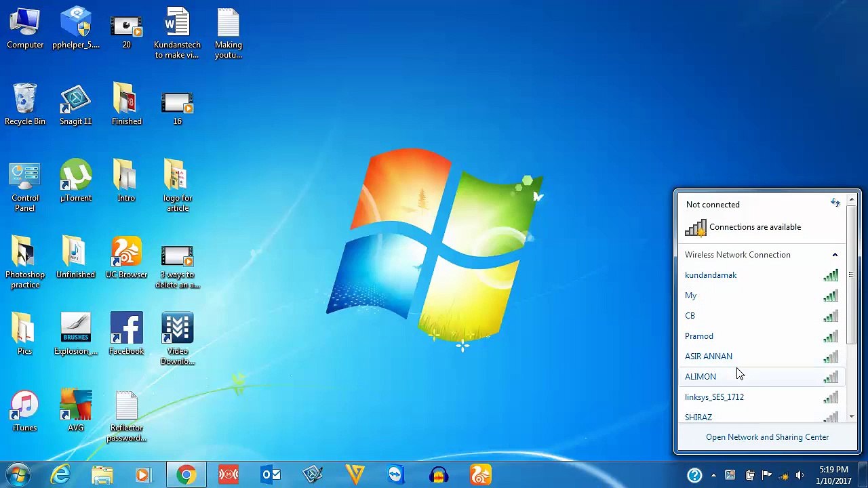Click the volume speaker tray icon
Image resolution: width=868 pixels, height=488 pixels.
click(800, 475)
